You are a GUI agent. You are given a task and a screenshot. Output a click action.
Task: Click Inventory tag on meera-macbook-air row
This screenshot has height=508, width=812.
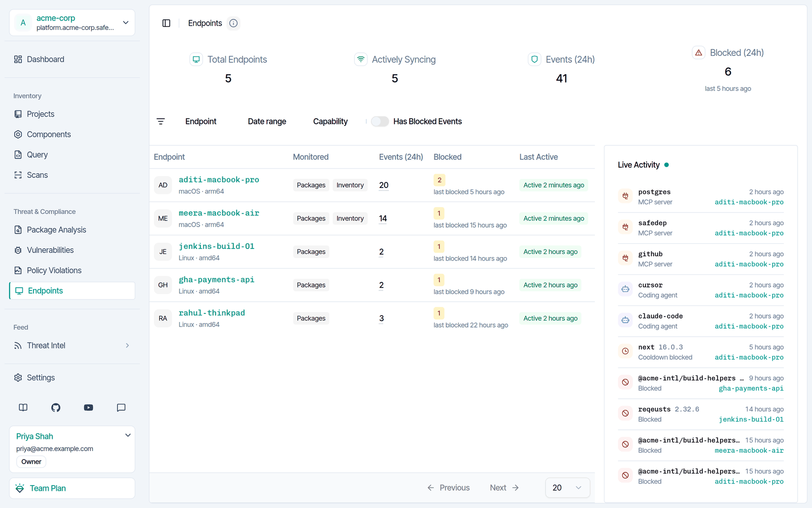click(x=350, y=218)
